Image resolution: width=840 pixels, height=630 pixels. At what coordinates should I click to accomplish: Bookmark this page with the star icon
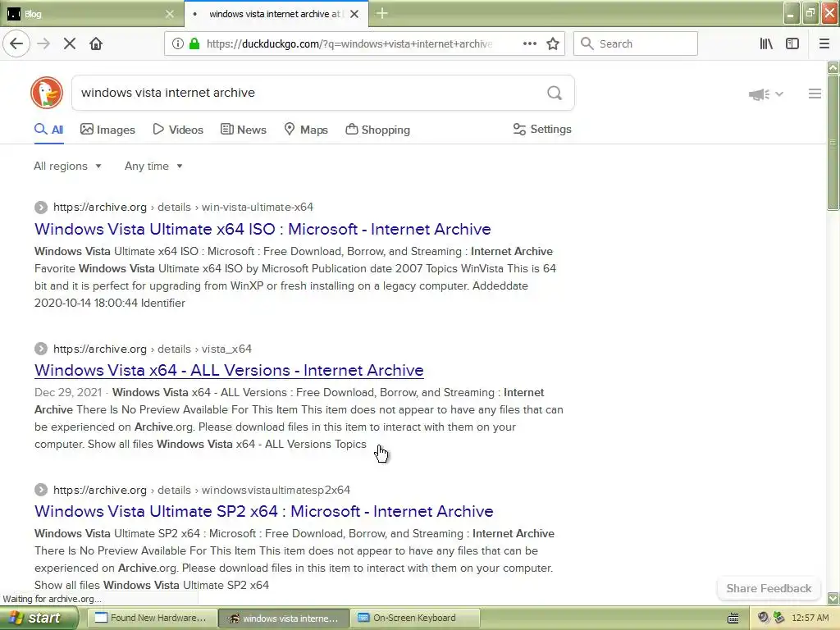point(553,44)
